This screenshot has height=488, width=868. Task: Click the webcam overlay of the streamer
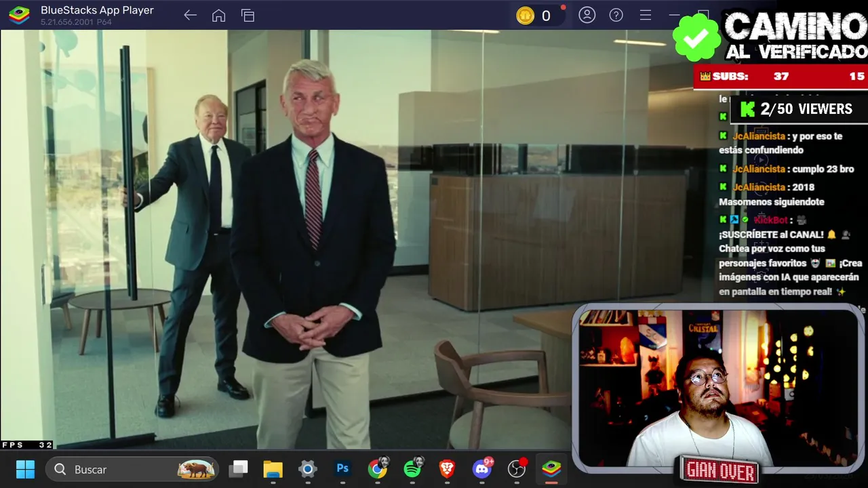(718, 388)
